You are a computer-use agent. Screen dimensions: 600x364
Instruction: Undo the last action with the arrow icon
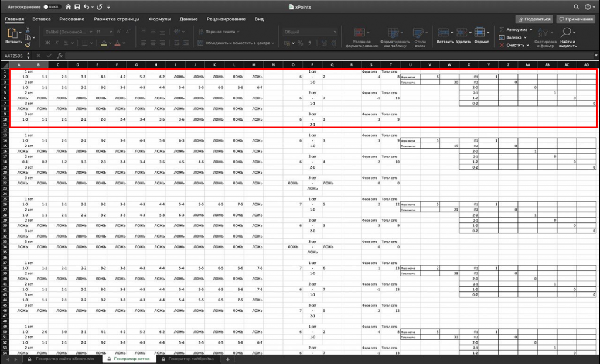click(x=86, y=7)
